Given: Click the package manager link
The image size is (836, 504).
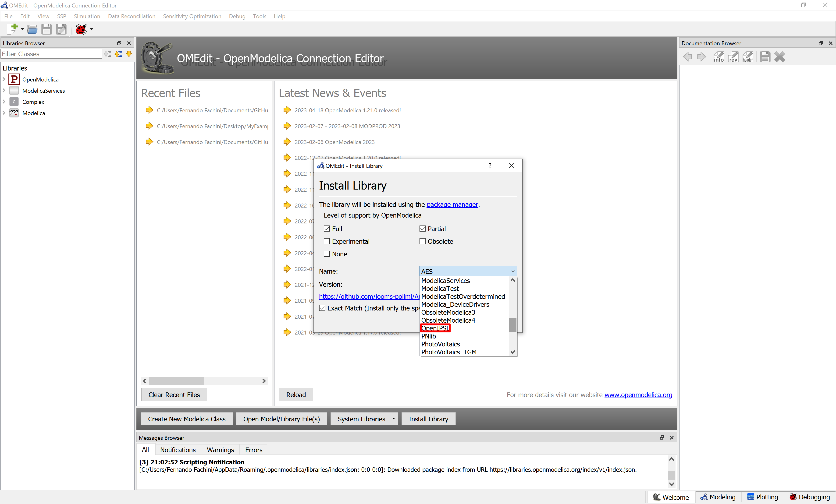Looking at the screenshot, I should 452,204.
